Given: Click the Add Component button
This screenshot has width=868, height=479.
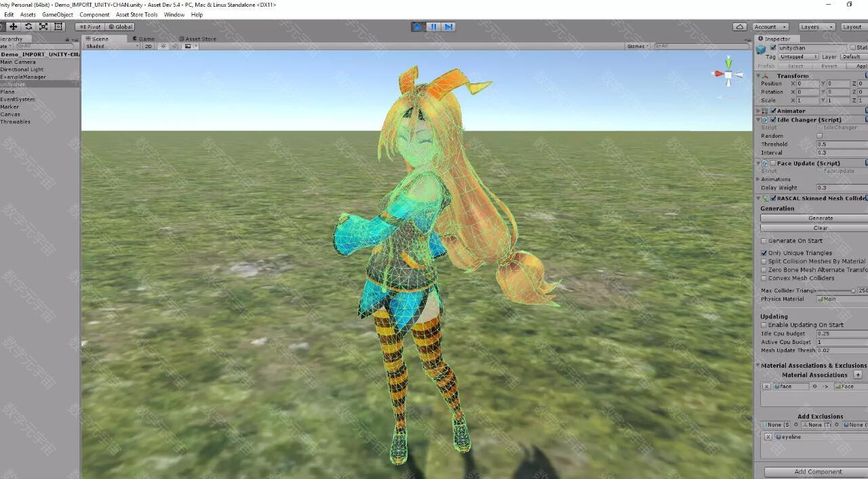Looking at the screenshot, I should coord(816,472).
